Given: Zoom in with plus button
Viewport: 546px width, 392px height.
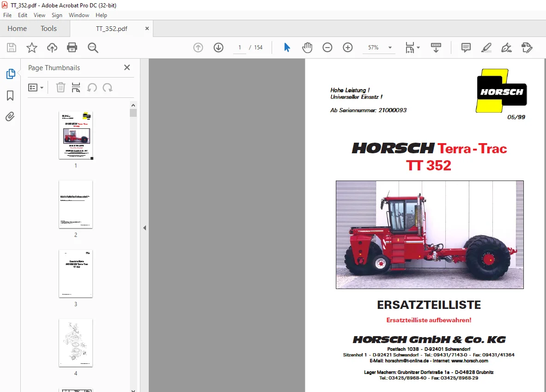Looking at the screenshot, I should pyautogui.click(x=348, y=48).
